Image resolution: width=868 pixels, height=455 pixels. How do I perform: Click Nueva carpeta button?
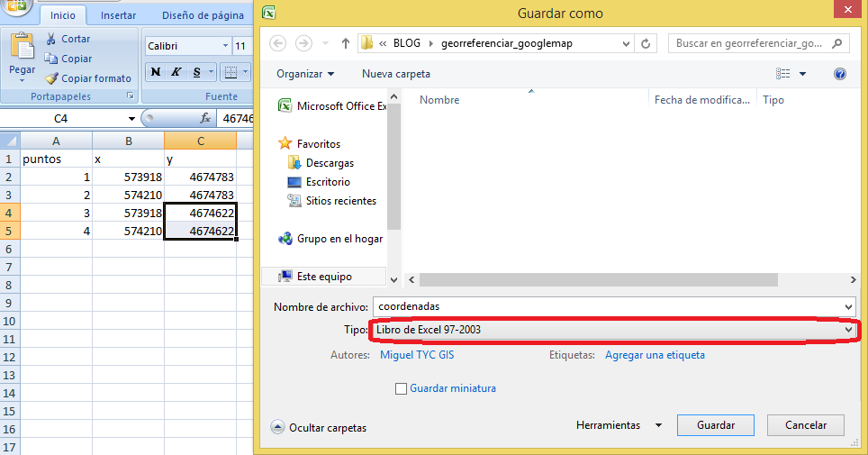396,74
